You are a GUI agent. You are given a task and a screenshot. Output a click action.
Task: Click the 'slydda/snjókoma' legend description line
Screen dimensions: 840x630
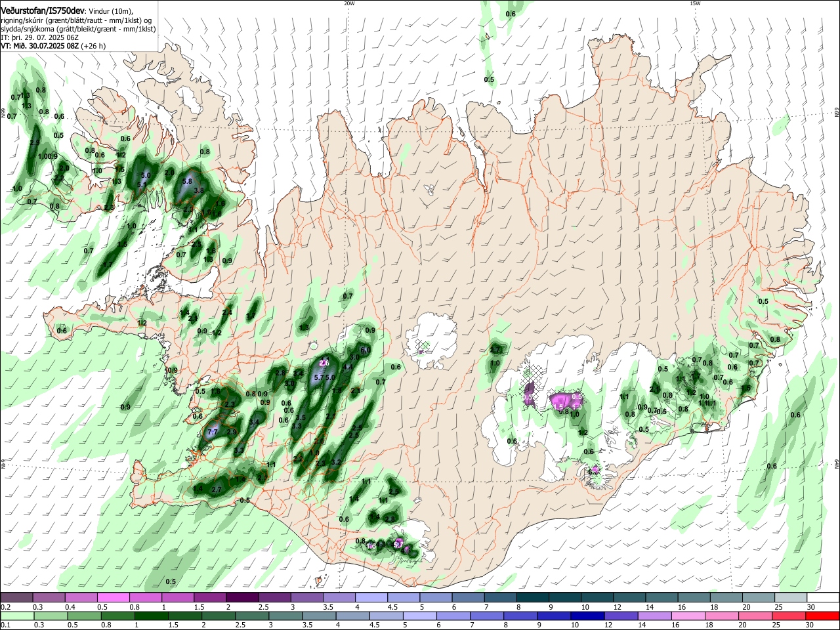(78, 29)
